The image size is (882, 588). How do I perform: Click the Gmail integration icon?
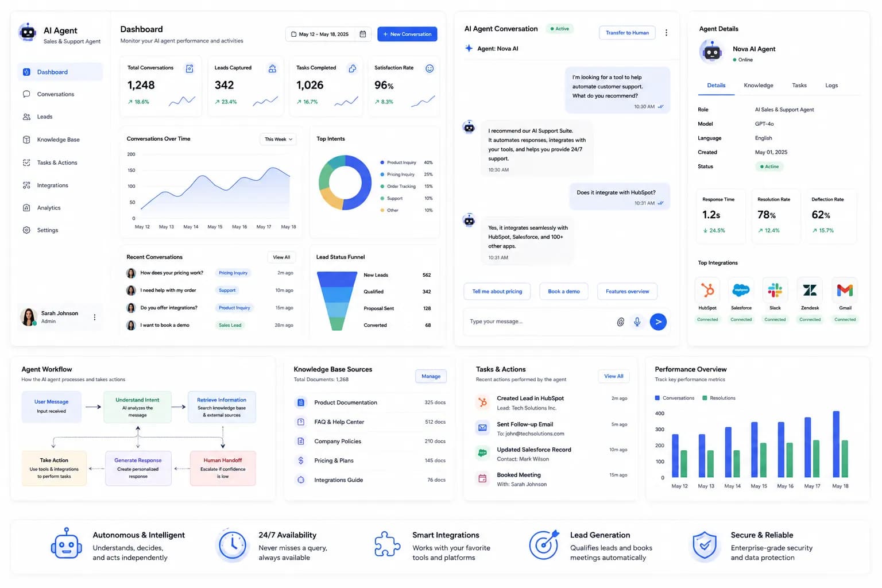click(x=845, y=291)
